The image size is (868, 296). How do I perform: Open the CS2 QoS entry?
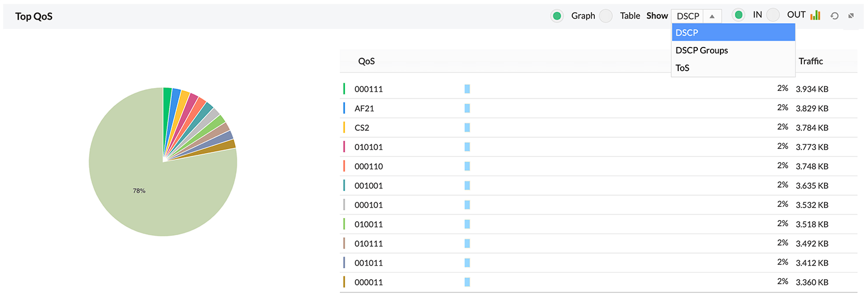coord(362,127)
